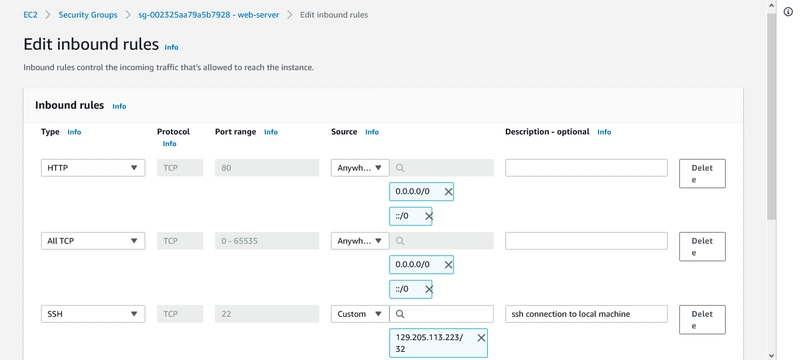Focus the All TCP rule description field
Image resolution: width=800 pixels, height=360 pixels.
click(586, 241)
